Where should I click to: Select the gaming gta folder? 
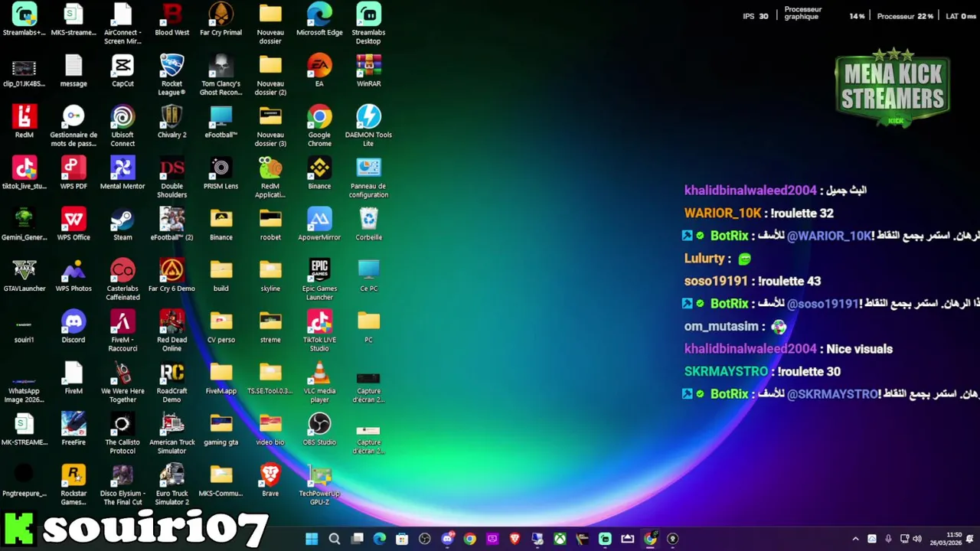pyautogui.click(x=220, y=431)
